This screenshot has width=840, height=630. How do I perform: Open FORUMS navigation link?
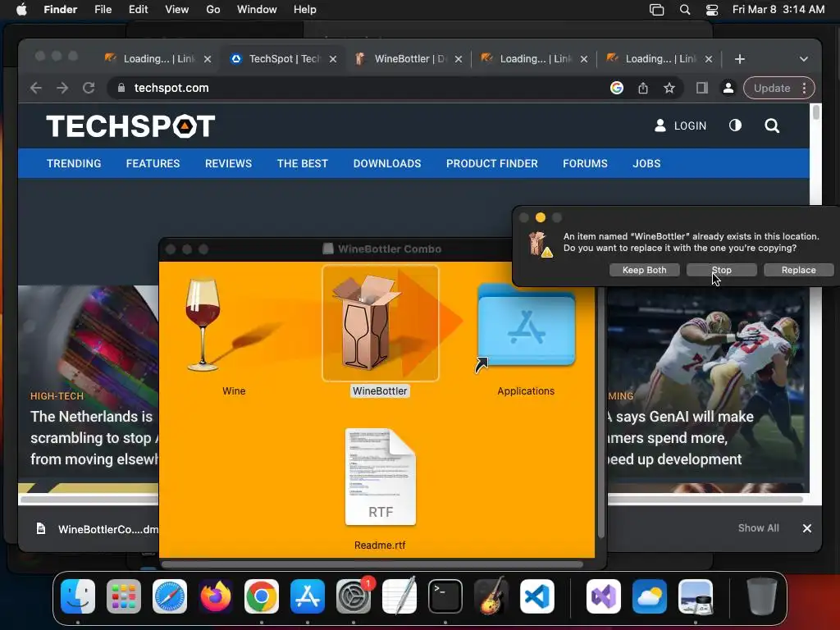585,163
